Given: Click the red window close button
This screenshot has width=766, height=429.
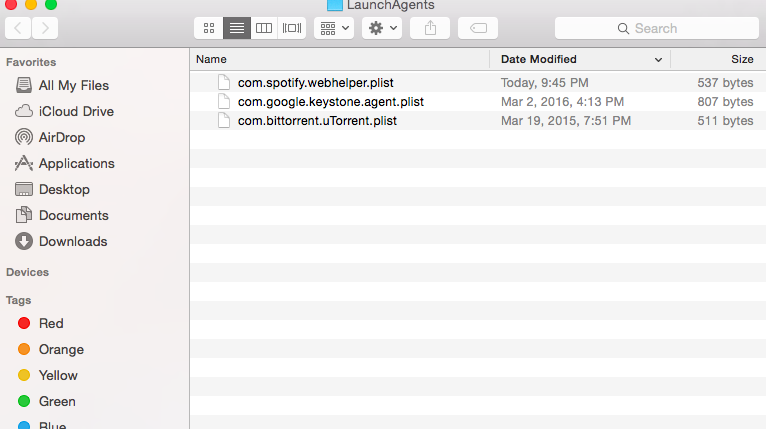Looking at the screenshot, I should click(x=11, y=4).
